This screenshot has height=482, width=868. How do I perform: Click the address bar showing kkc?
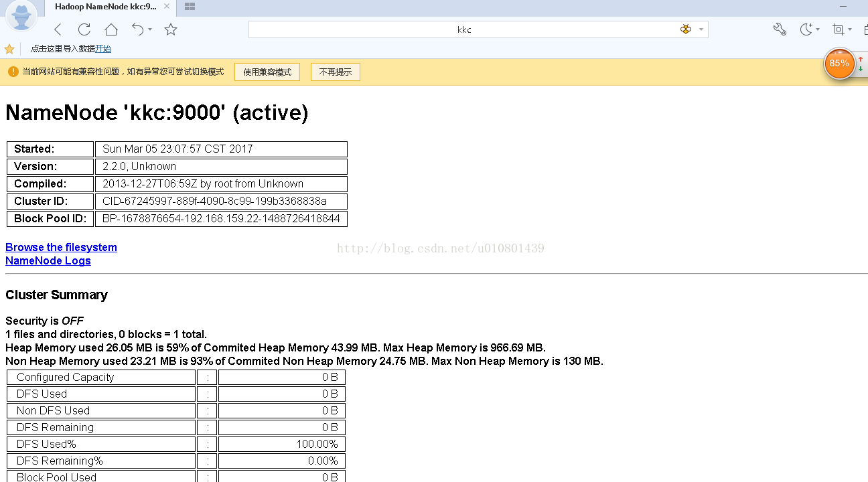tap(465, 29)
